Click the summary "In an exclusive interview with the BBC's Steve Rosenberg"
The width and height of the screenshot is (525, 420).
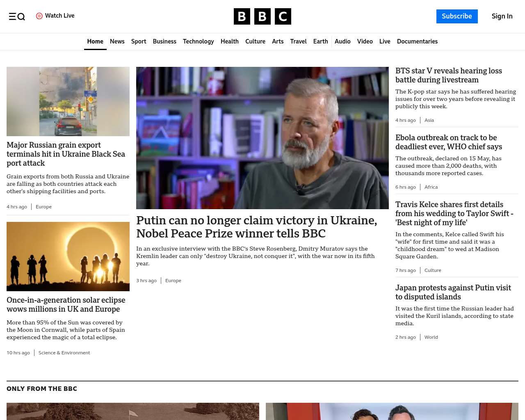click(x=256, y=256)
